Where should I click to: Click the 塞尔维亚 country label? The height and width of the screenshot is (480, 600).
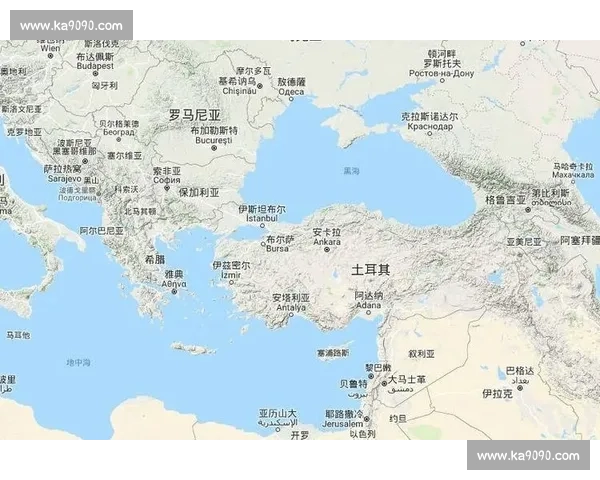124,155
